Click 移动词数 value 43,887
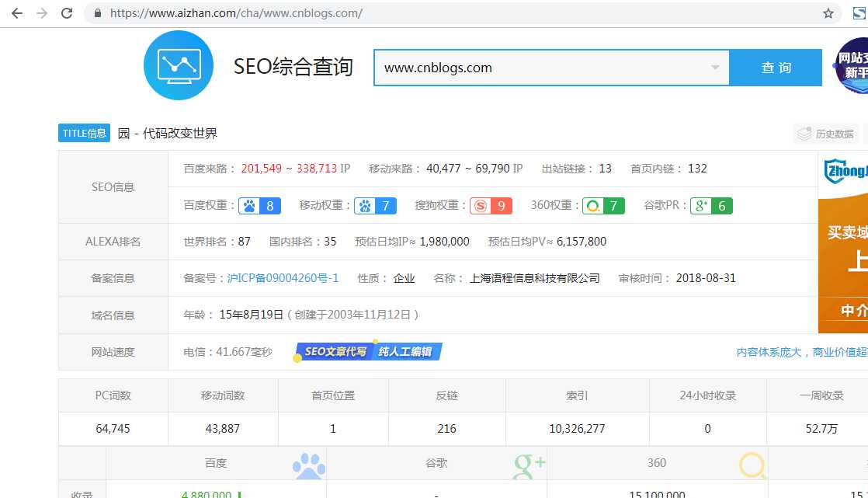 click(223, 429)
